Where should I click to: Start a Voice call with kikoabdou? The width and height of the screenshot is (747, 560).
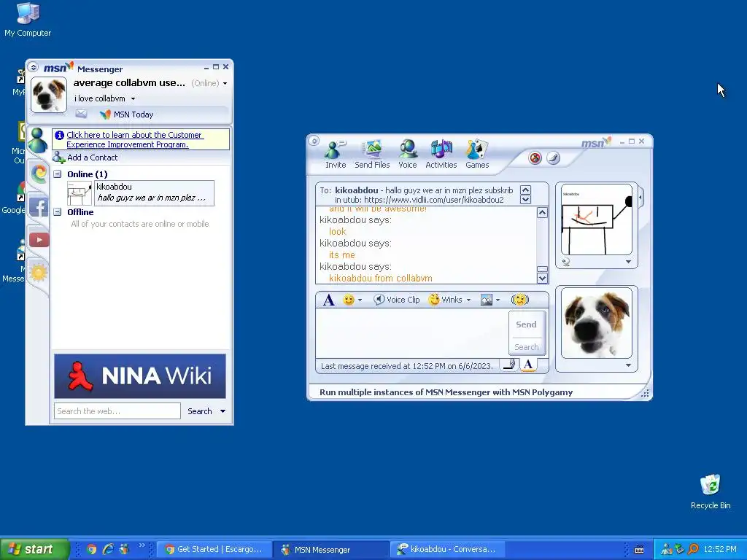(407, 155)
